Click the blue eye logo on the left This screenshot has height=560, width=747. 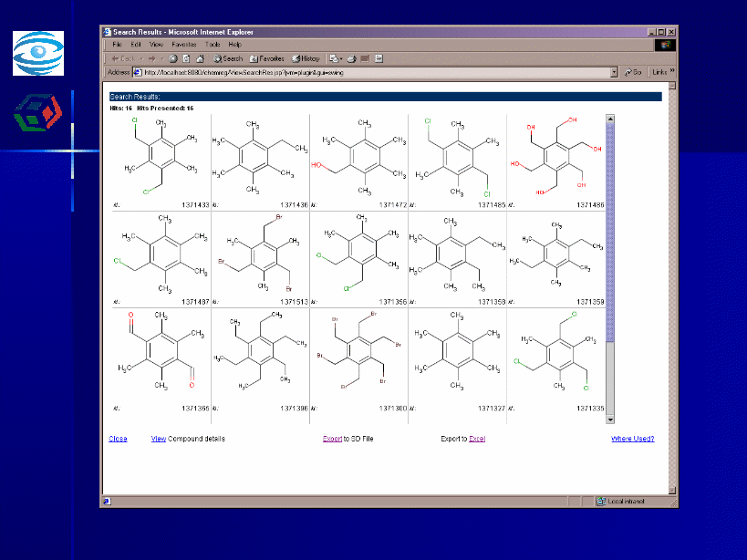click(38, 53)
